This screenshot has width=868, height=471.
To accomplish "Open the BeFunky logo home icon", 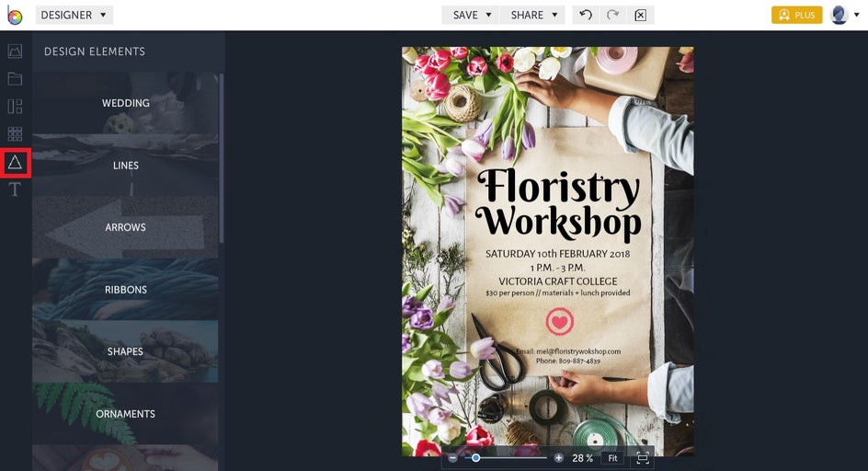I will click(15, 16).
